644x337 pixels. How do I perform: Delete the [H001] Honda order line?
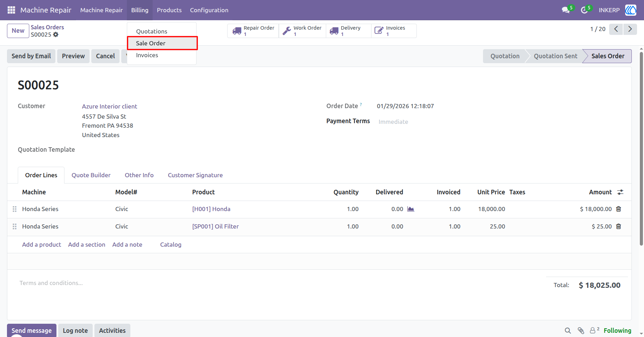click(x=619, y=209)
